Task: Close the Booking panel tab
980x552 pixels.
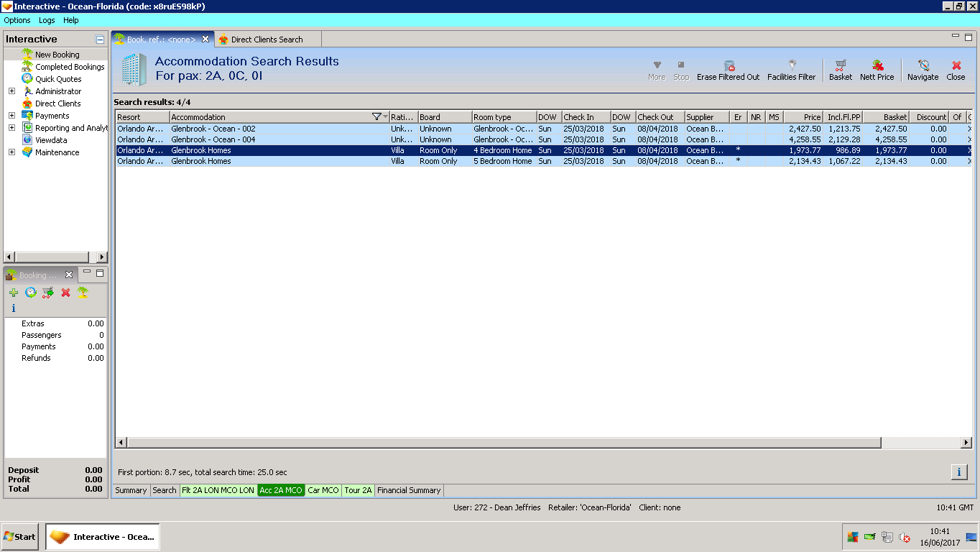Action: (x=69, y=275)
